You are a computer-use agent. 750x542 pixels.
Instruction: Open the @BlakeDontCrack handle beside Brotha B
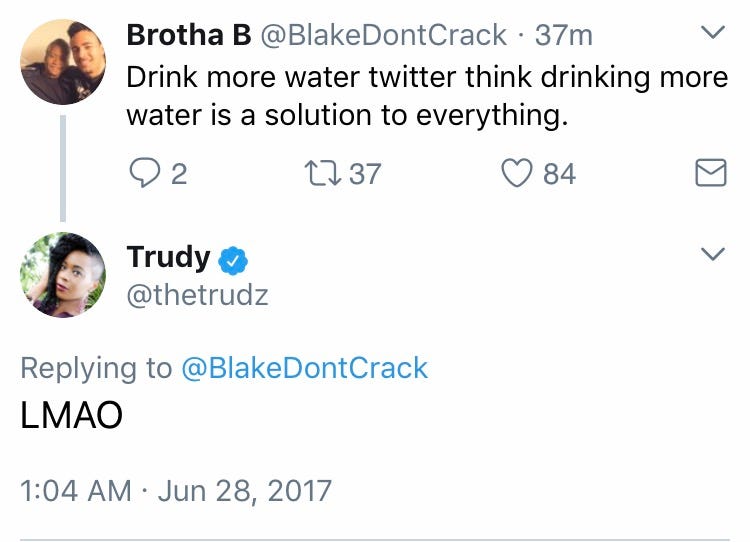coord(383,35)
